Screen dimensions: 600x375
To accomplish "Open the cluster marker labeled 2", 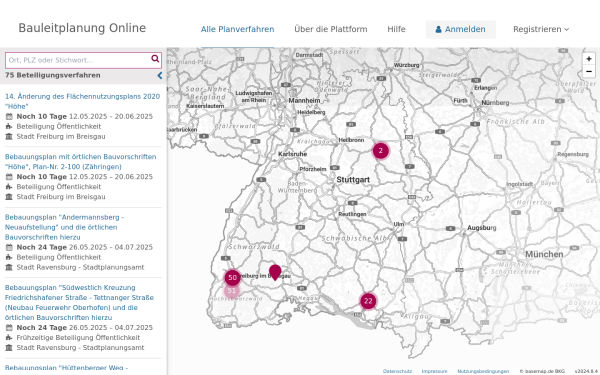I will (x=380, y=151).
